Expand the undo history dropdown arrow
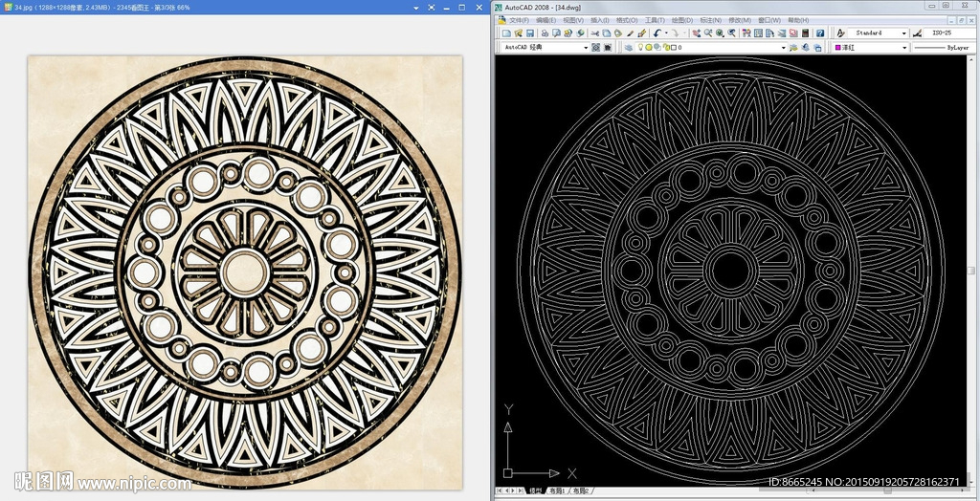 pos(666,33)
